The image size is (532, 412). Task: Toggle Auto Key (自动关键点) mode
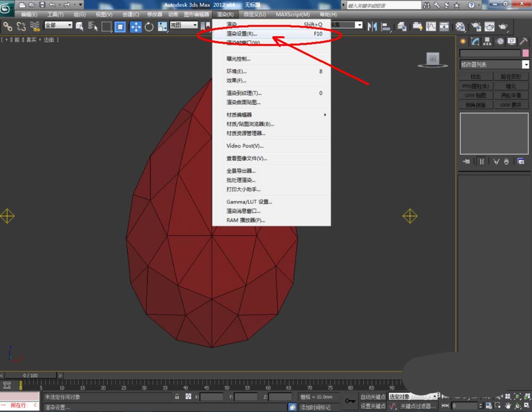[372, 397]
